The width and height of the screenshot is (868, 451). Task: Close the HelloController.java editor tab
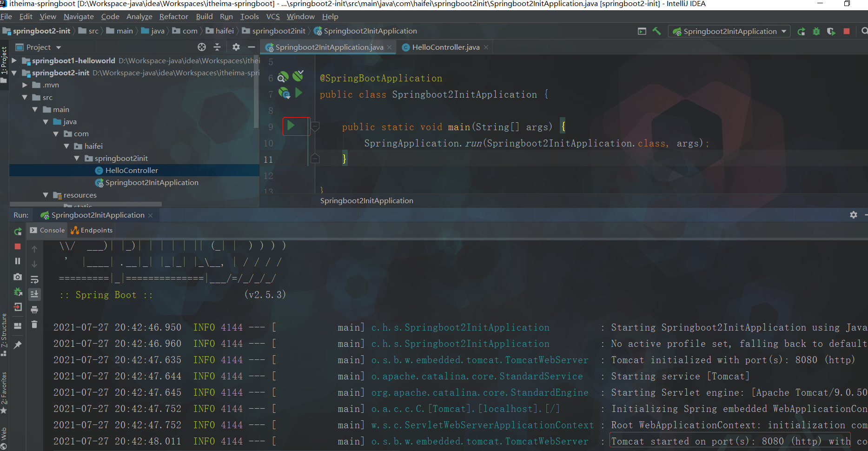coord(486,47)
